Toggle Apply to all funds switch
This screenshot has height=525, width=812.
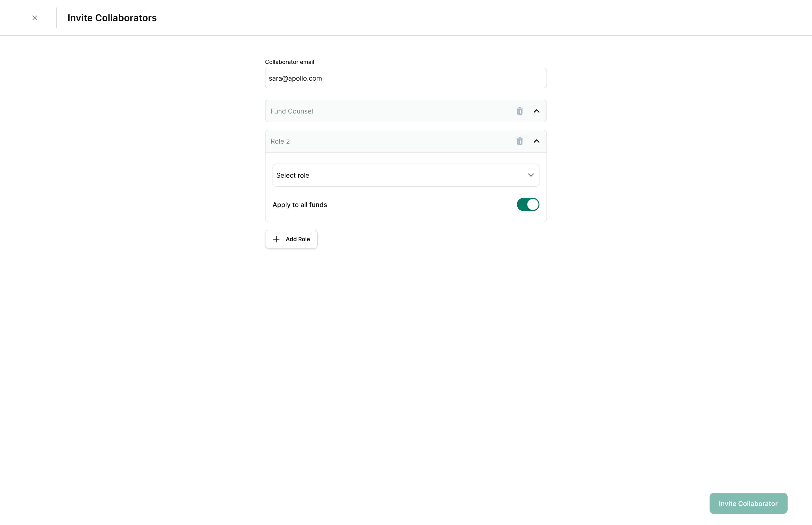(528, 204)
